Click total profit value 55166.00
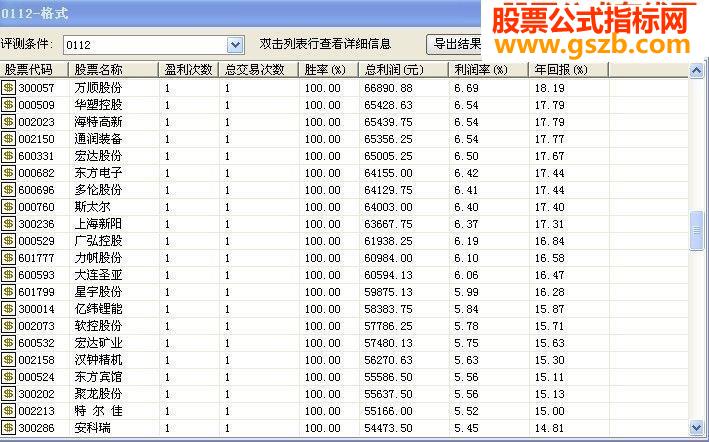Image resolution: width=709 pixels, height=442 pixels. 388,411
